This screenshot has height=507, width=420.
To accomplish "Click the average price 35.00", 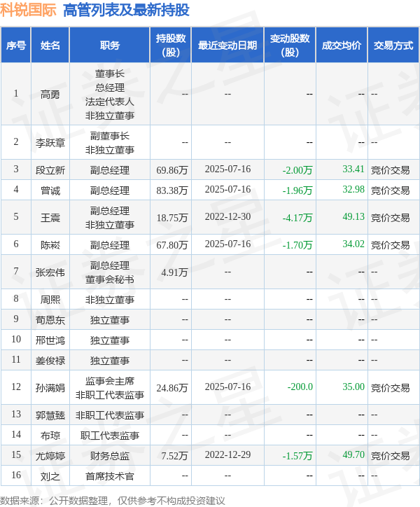I will (353, 387).
